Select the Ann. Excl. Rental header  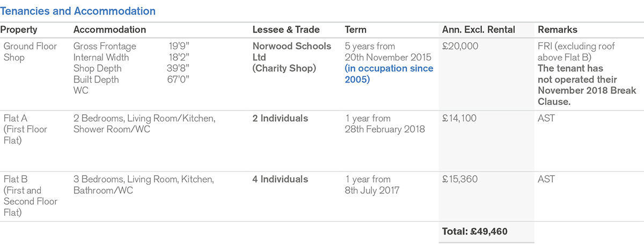(x=479, y=30)
